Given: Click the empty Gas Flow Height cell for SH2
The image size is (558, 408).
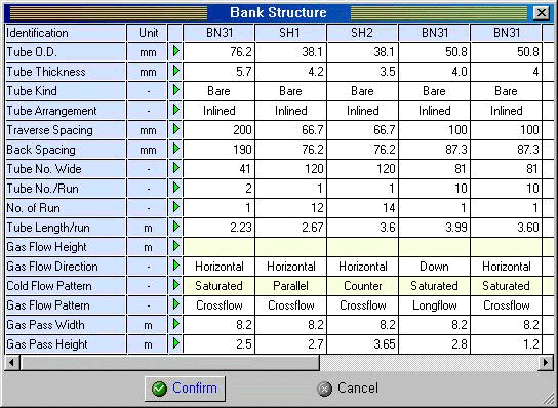Looking at the screenshot, I should [x=362, y=247].
